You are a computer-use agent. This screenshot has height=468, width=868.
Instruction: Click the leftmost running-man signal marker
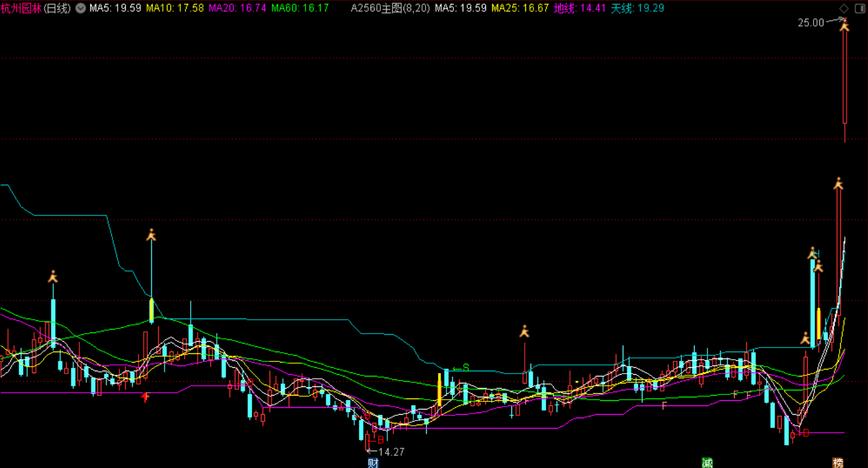coord(53,276)
